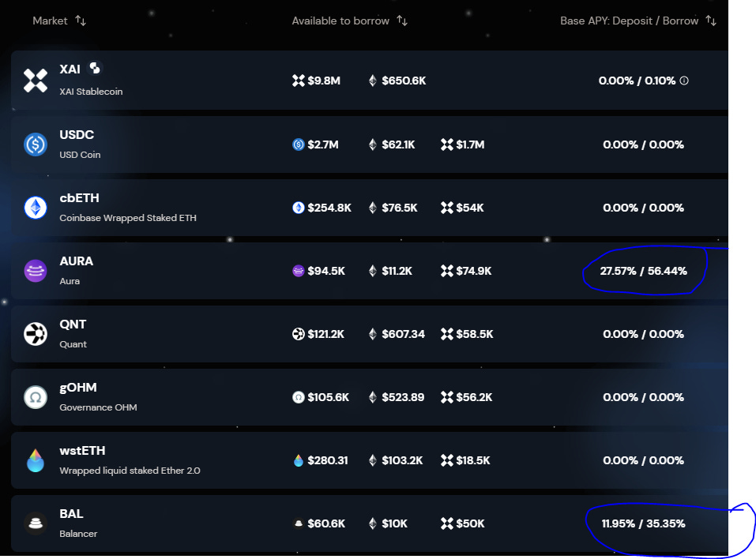Viewport: 756px width, 559px height.
Task: Click the $254.8K value in cbETH row
Action: (329, 208)
